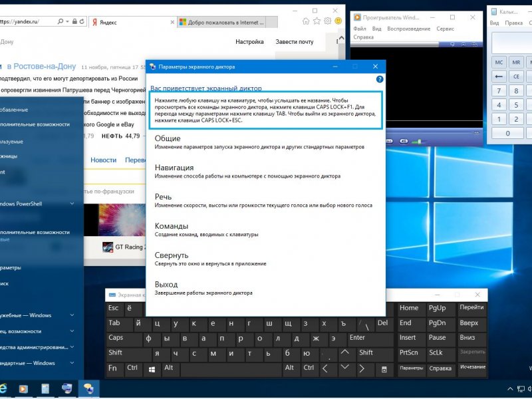
Task: Expand the Средства администрирования group
Action: click(x=72, y=347)
